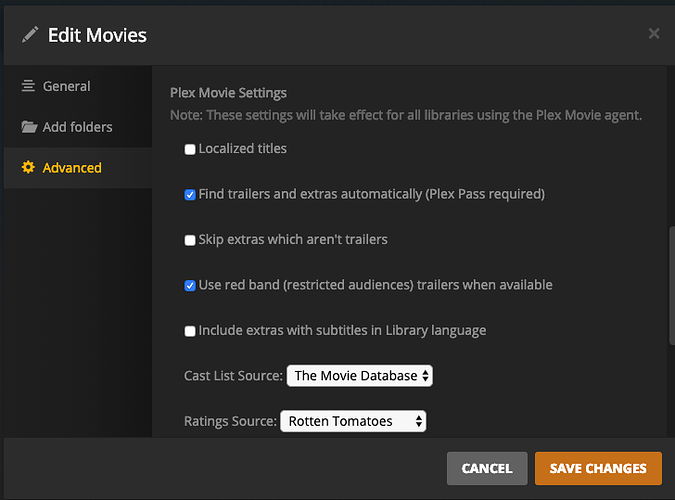Disable Use red band trailers checkbox
675x500 pixels.
pos(190,286)
